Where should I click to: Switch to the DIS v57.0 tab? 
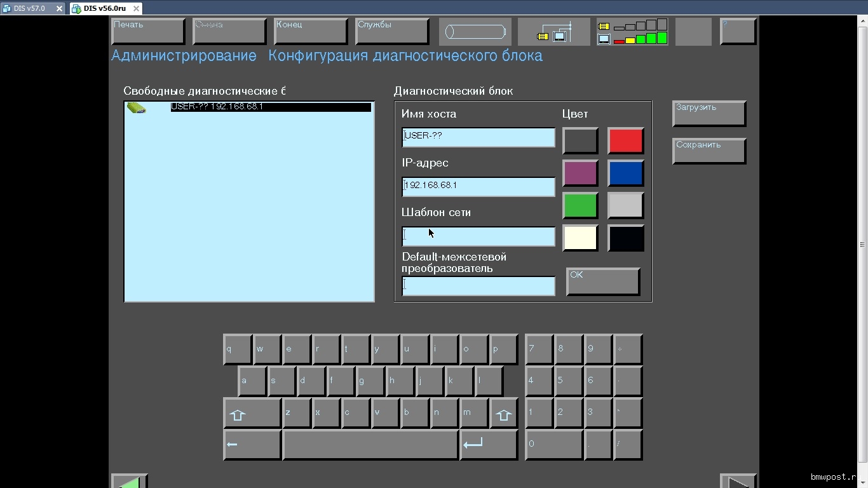point(29,8)
